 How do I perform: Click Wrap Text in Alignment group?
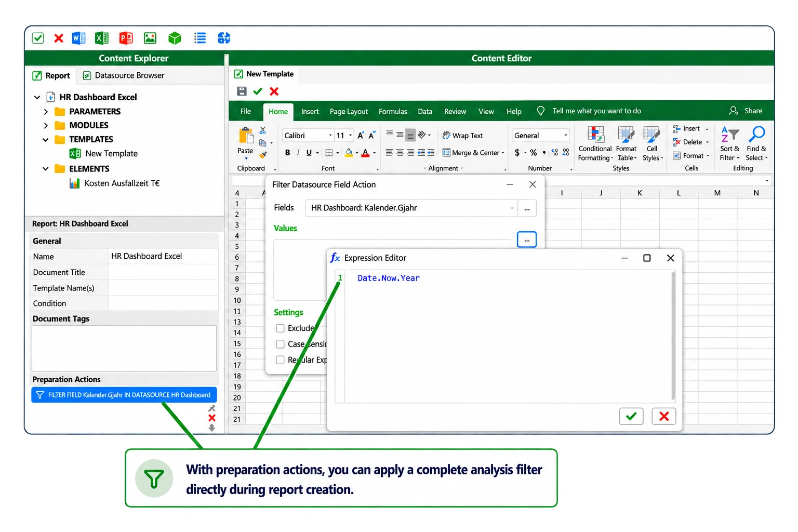[x=462, y=136]
